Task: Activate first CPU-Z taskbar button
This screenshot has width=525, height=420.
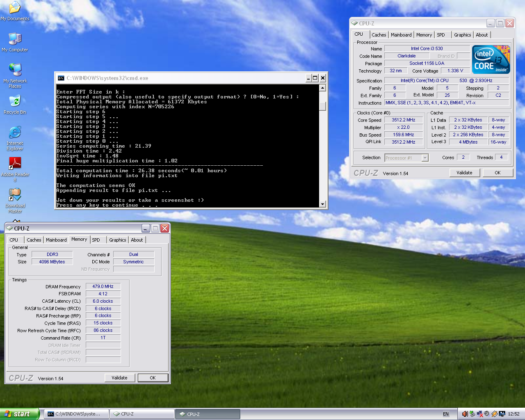Action: [142, 414]
